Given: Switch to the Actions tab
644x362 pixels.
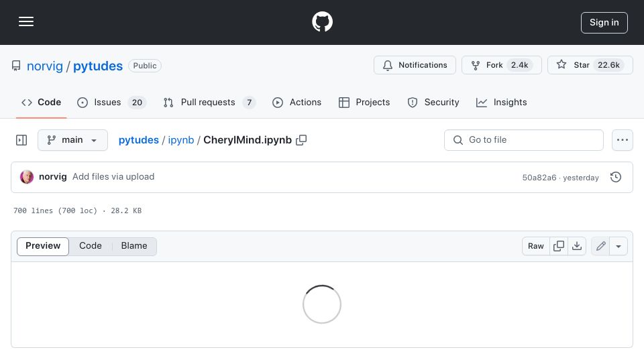Looking at the screenshot, I should point(297,102).
